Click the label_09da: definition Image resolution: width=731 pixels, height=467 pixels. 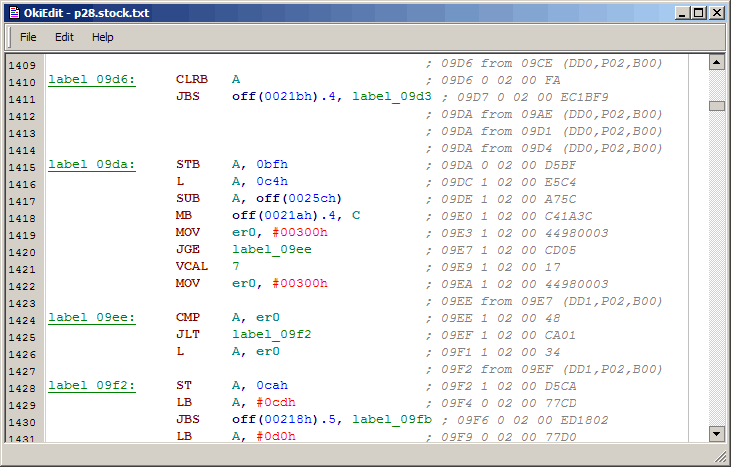tap(92, 165)
